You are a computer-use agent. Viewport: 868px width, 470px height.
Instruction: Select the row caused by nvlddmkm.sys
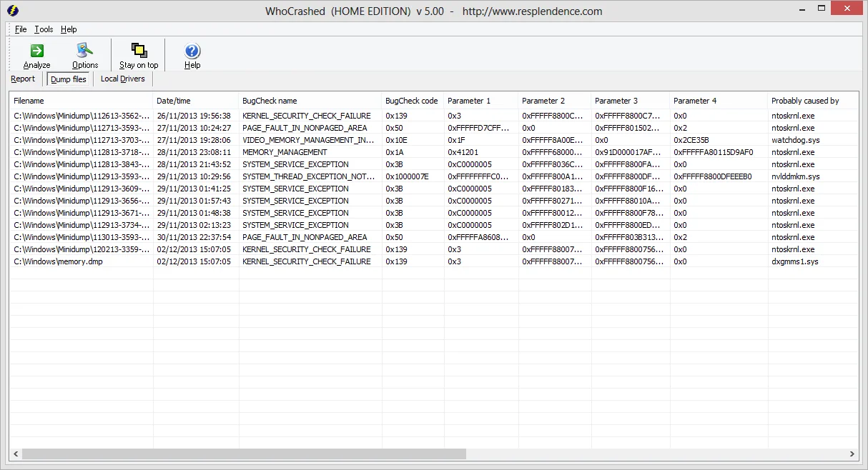pyautogui.click(x=434, y=176)
